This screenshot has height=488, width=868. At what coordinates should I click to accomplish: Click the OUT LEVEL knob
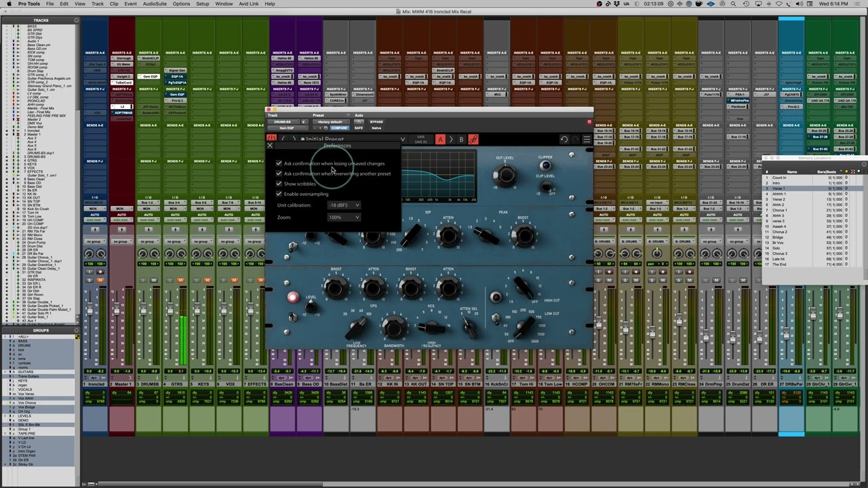(x=505, y=175)
